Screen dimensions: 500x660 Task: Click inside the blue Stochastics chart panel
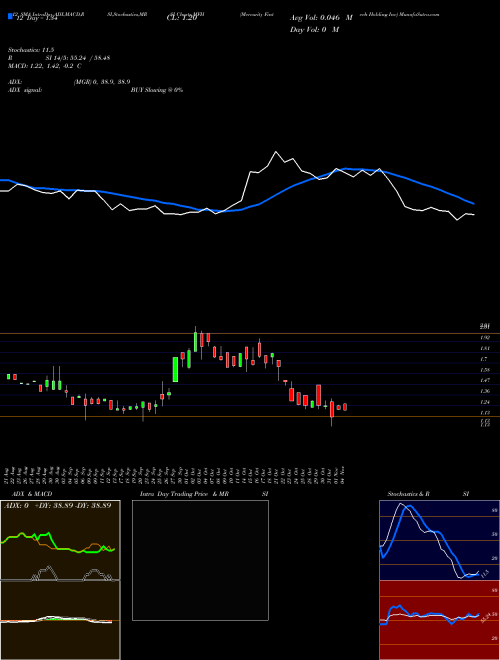click(x=440, y=540)
